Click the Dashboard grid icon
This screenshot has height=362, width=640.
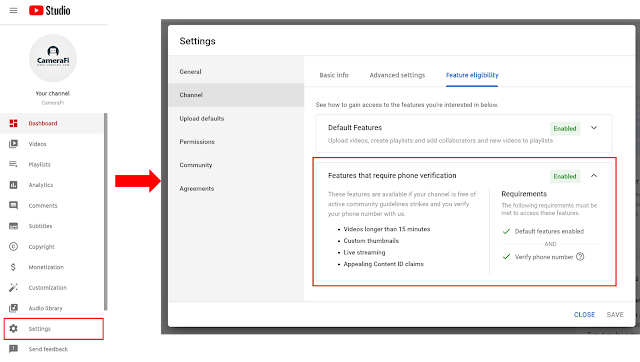pos(13,123)
